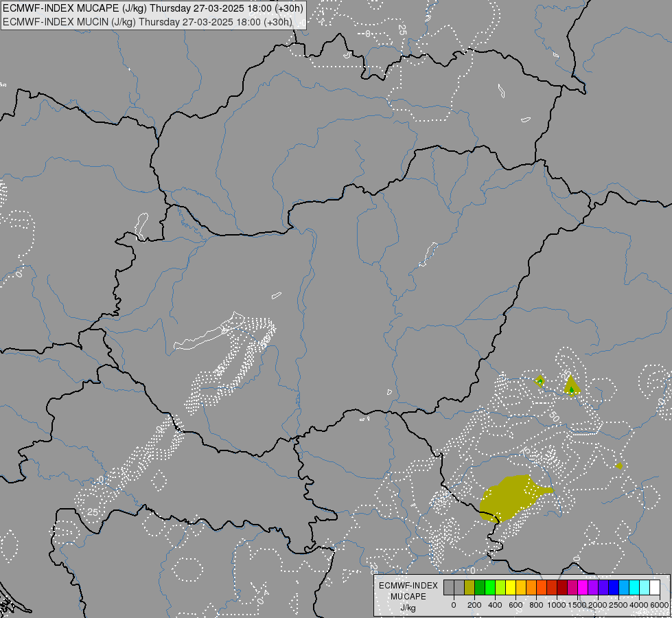This screenshot has width=672, height=618.
Task: Click the small olive diamond with a green dot
Action: pos(540,381)
